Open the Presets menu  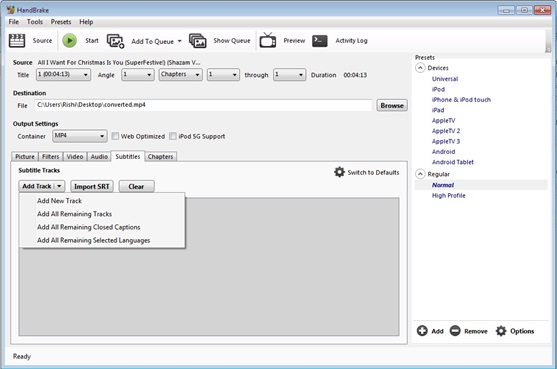(61, 22)
